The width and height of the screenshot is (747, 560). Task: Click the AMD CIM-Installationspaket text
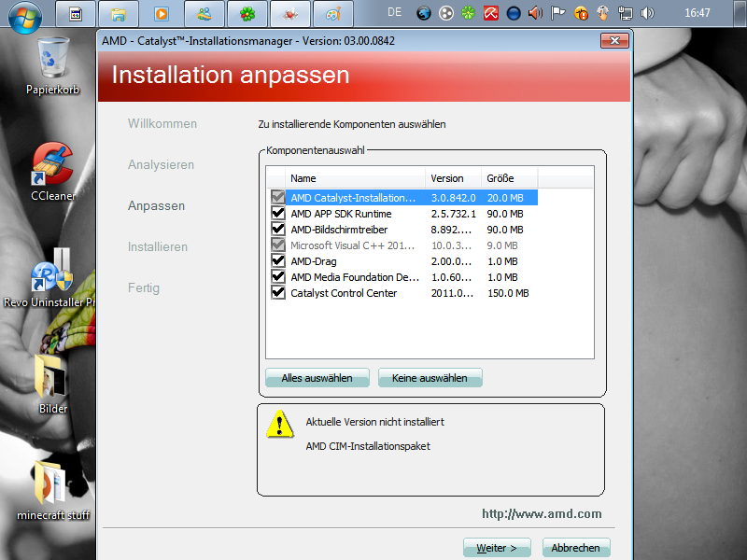click(368, 446)
